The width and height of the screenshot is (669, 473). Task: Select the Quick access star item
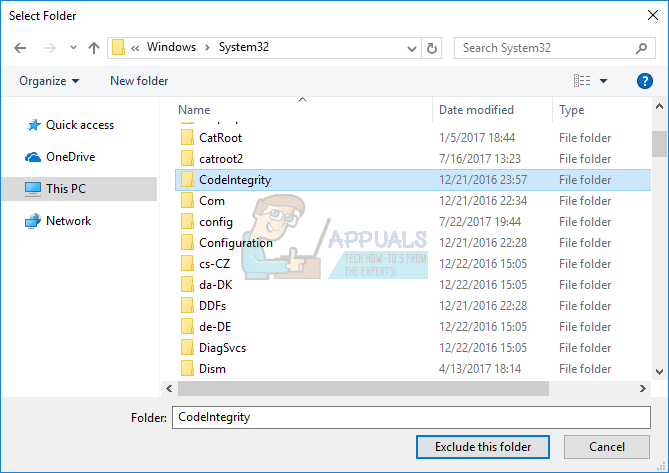(70, 125)
